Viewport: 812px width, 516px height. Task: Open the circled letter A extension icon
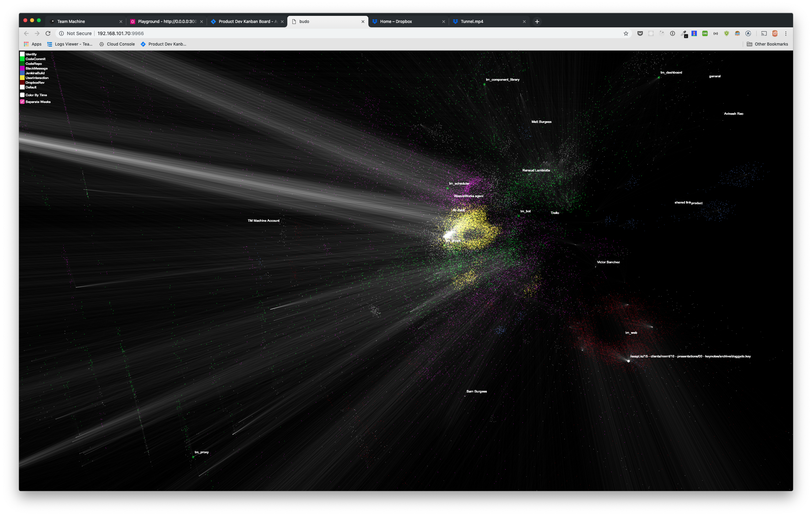748,33
